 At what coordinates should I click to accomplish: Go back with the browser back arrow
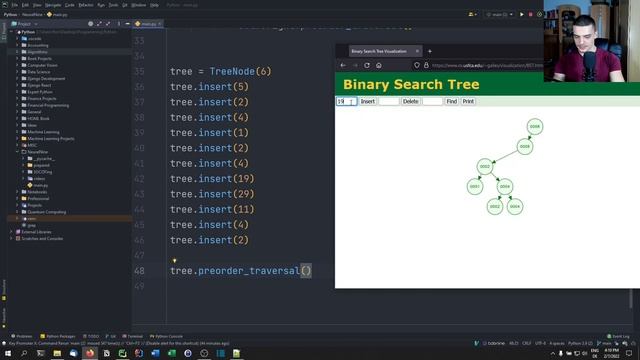[343, 65]
